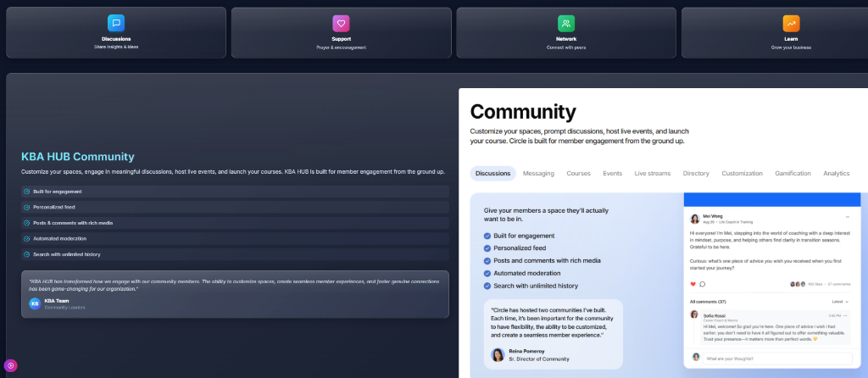Viewport: 868px width, 378px height.
Task: Click the large 'Community' heading
Action: [x=522, y=112]
